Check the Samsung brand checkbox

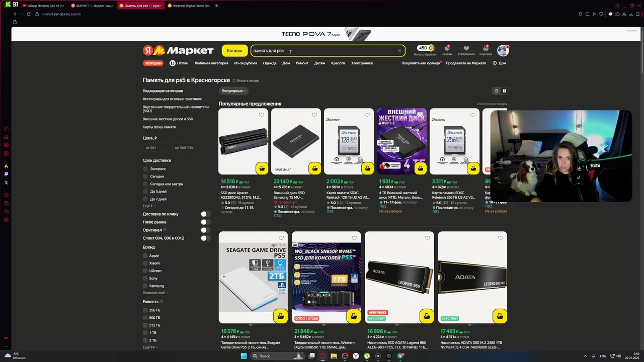(x=145, y=286)
